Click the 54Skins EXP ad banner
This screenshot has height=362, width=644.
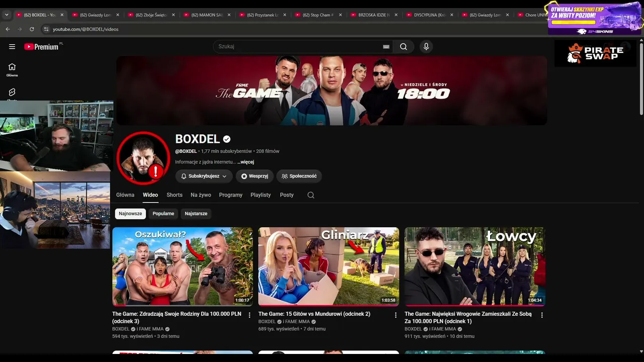coord(595,19)
